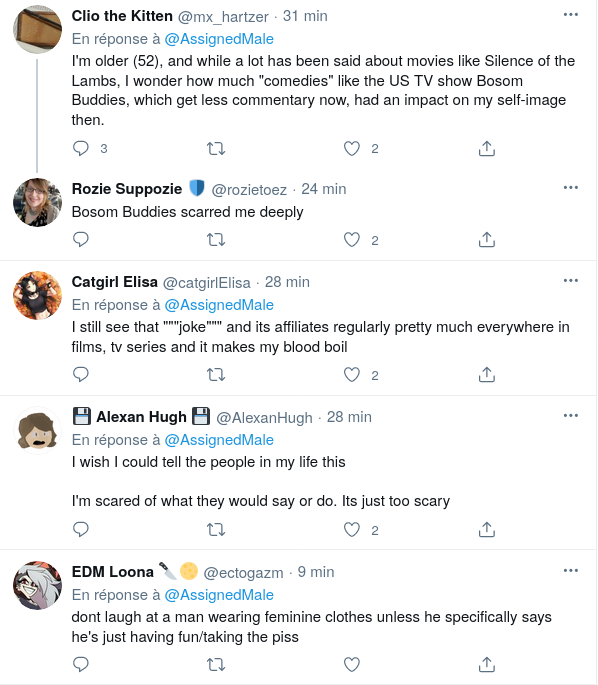This screenshot has height=685, width=598.
Task: Open the 28 min timestamp on Alexan Hugh's tweet
Action: coord(349,417)
